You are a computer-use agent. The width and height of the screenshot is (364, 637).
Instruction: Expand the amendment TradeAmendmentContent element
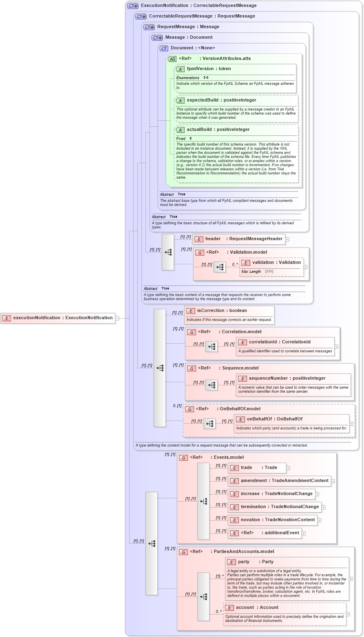333,481
